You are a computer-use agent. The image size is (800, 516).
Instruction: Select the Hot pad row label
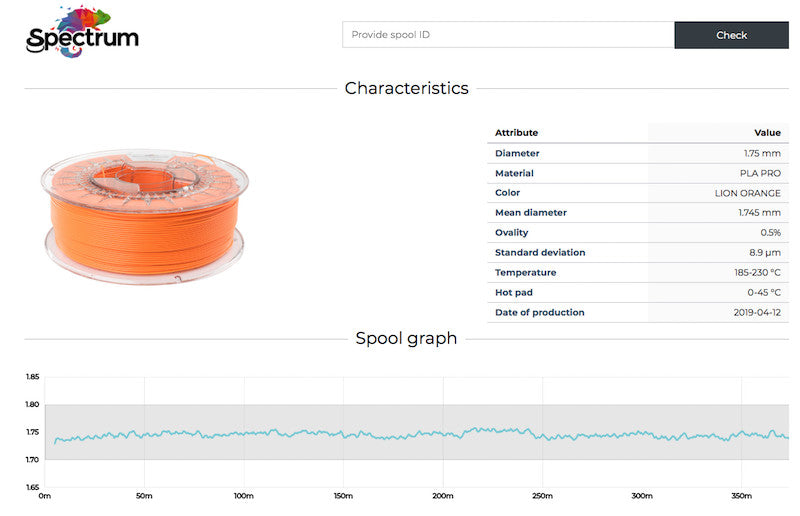point(515,293)
